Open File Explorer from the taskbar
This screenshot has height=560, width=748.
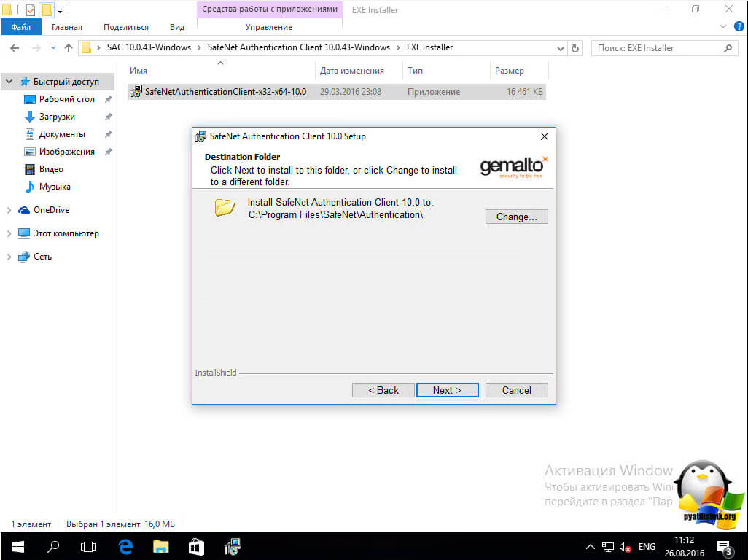click(161, 547)
